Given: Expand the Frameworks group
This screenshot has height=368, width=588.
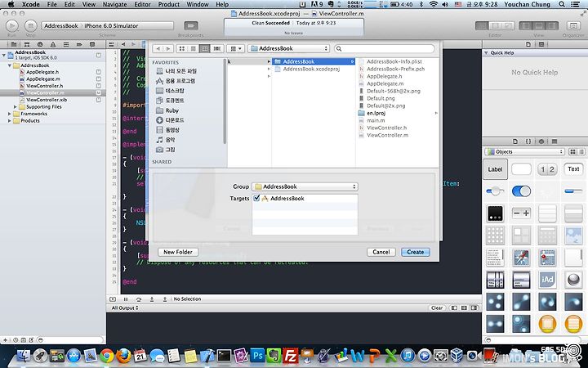Looking at the screenshot, I should click(x=9, y=114).
